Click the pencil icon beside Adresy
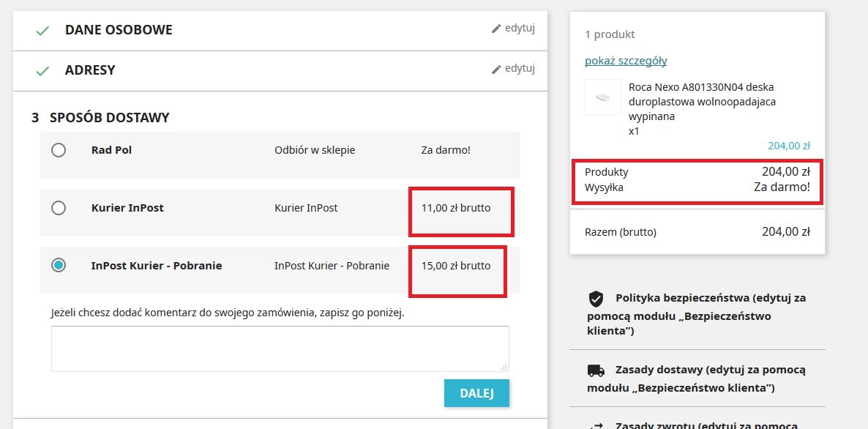The height and width of the screenshot is (429, 868). [496, 70]
